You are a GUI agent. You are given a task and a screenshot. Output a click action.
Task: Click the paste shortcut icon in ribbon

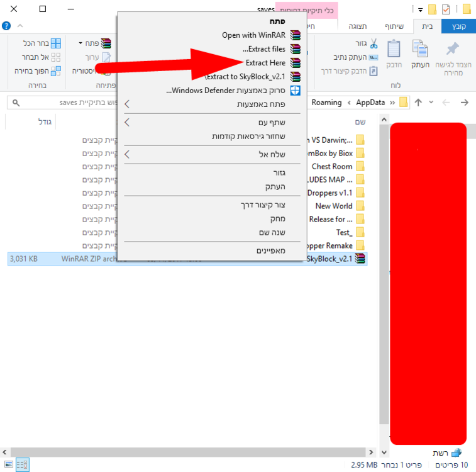[x=374, y=71]
